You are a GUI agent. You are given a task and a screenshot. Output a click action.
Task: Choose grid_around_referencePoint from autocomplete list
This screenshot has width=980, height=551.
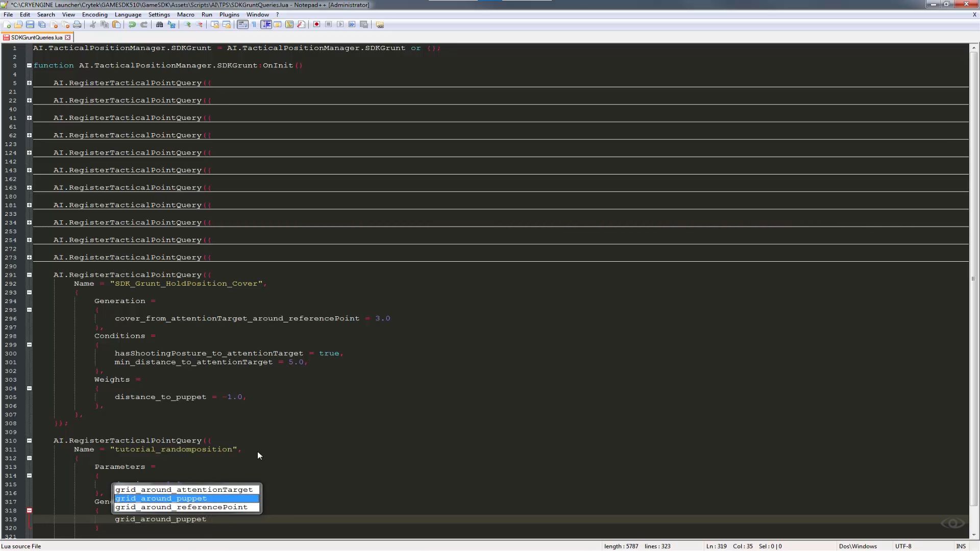(x=181, y=507)
